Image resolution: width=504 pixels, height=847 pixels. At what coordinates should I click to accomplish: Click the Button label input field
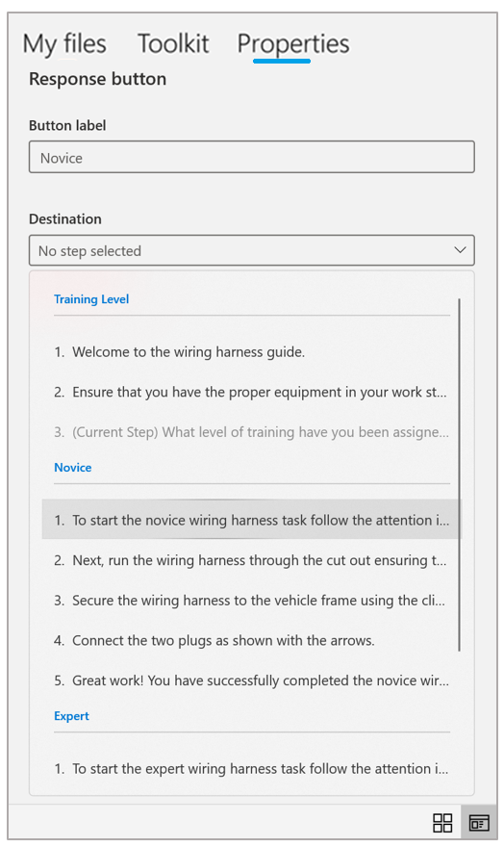coord(252,157)
